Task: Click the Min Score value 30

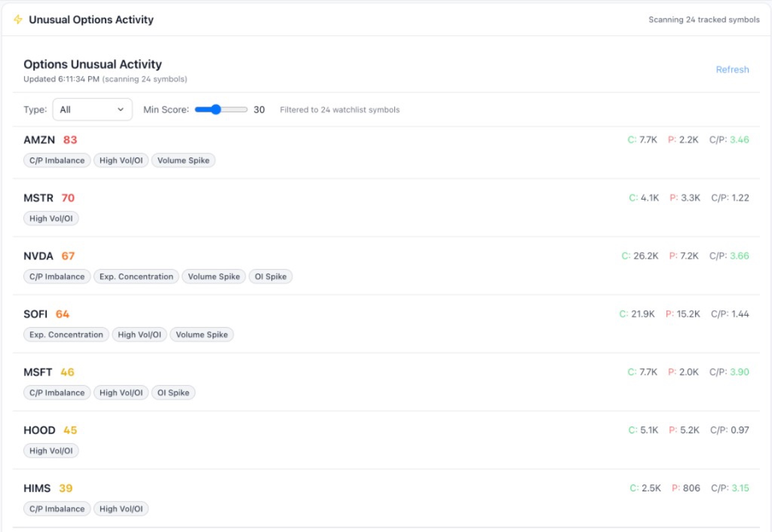Action: pyautogui.click(x=259, y=110)
